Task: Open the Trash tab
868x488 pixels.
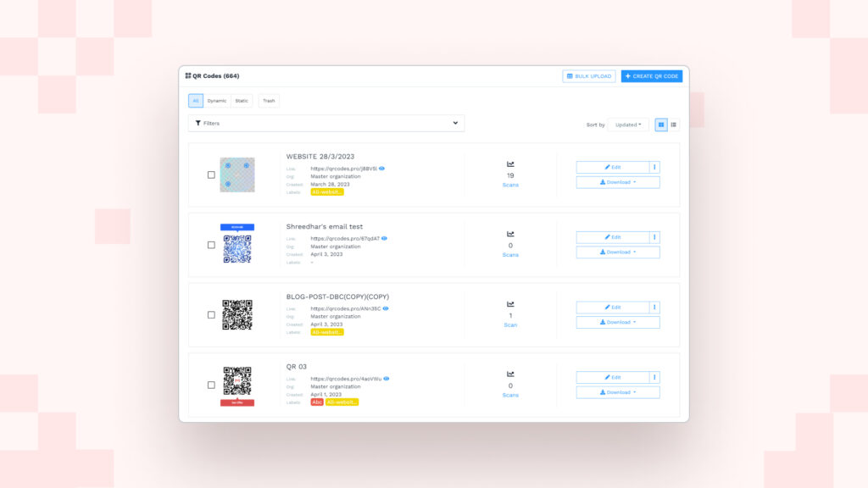Action: coord(269,100)
